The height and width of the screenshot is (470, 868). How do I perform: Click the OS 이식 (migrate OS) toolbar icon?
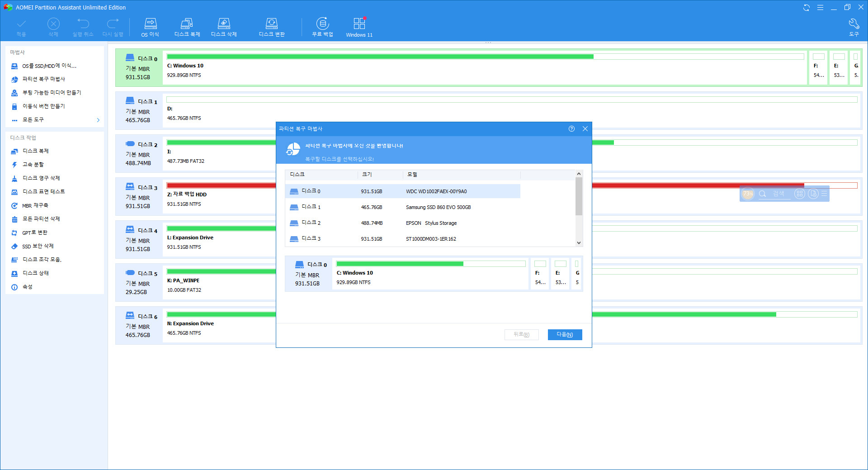coord(150,28)
